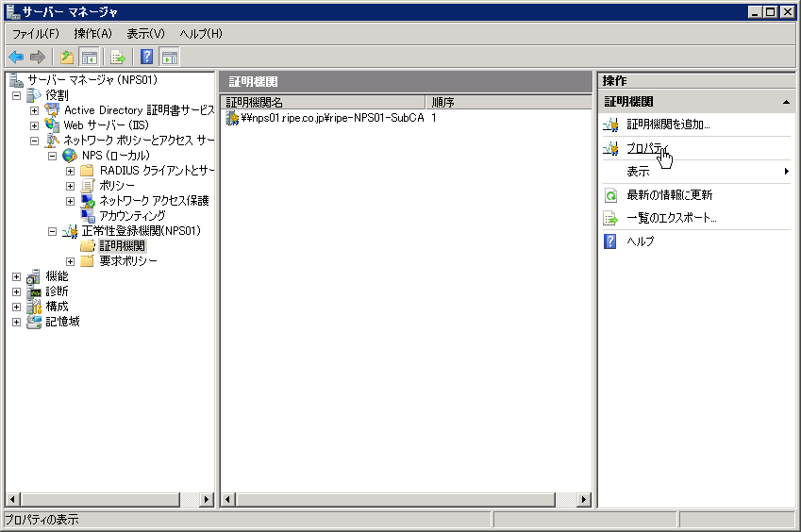This screenshot has width=801, height=532.
Task: Click RADIUS folder icon in tree
Action: [x=88, y=170]
